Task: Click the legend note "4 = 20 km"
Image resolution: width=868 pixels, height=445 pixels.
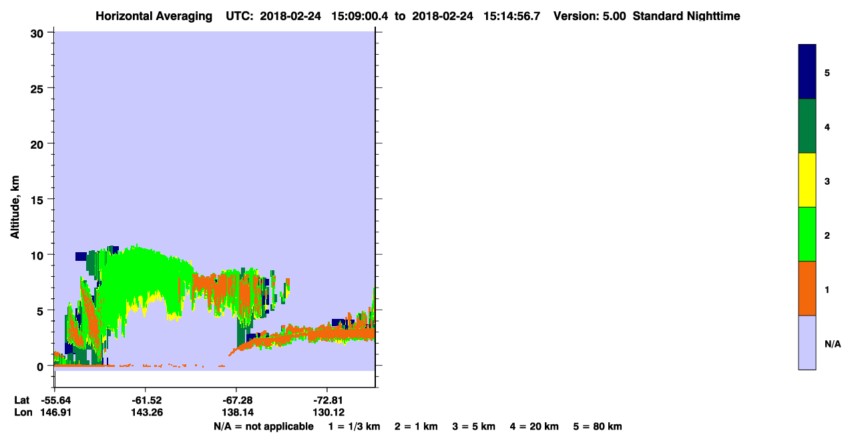Action: coord(534,426)
